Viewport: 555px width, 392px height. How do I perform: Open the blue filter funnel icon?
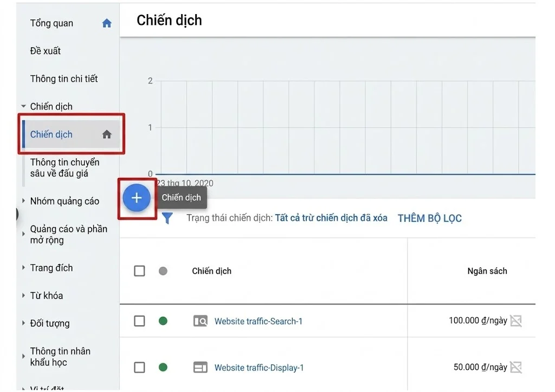tap(167, 218)
